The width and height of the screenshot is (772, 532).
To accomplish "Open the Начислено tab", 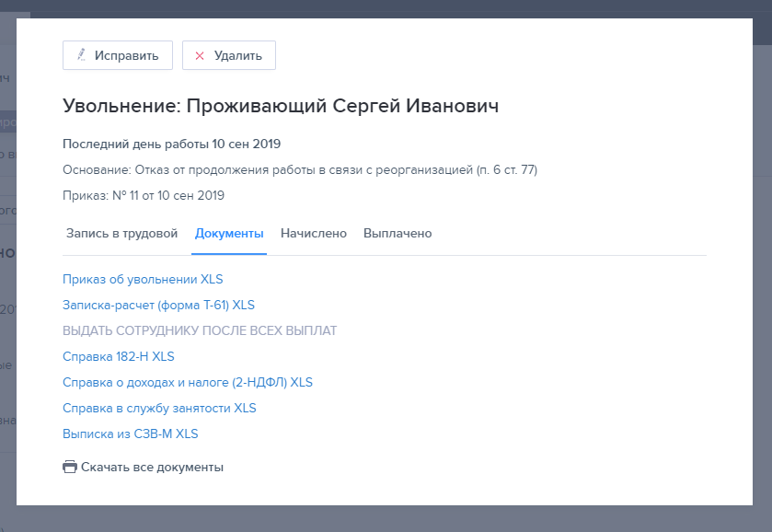I will pos(314,234).
